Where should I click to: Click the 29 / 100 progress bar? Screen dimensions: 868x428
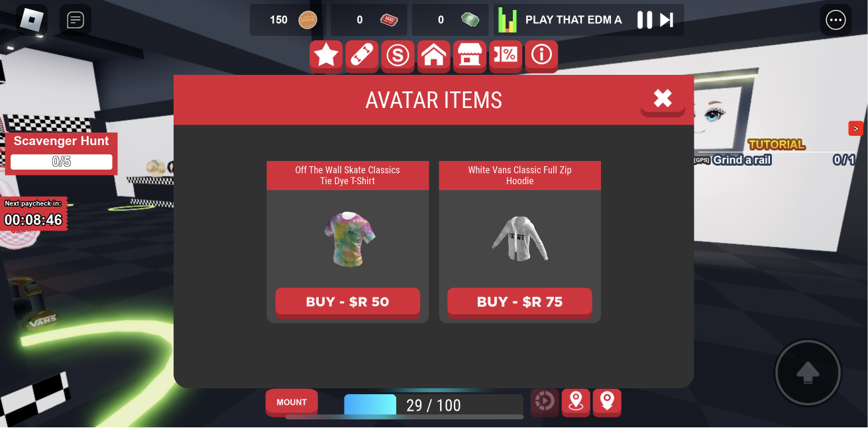pos(434,405)
